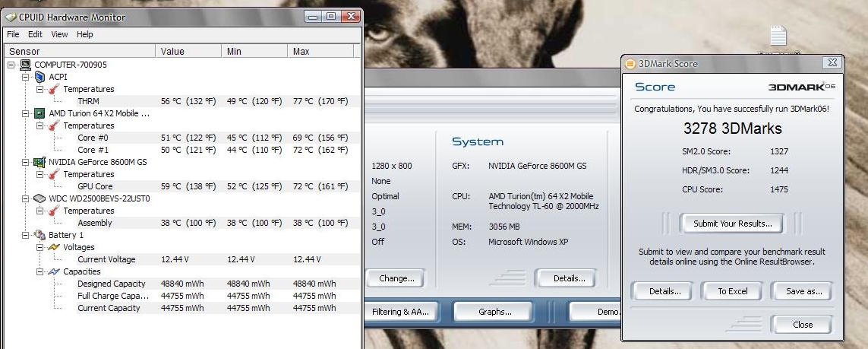Click the MEM value 3056 MB
Screen dimensions: 868x349
point(503,227)
